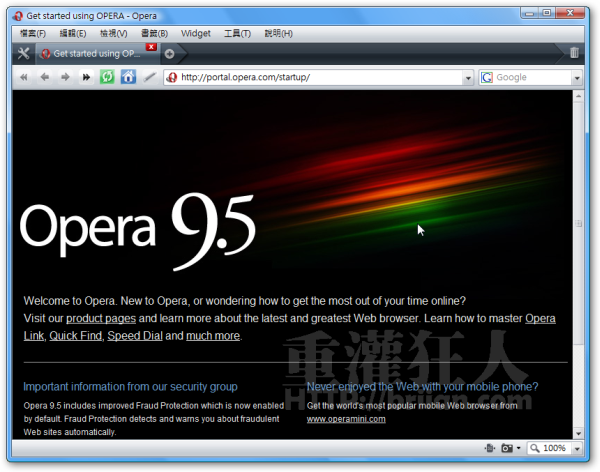Click the zoom magnifier icon
Viewport: 600px width, 472px height.
tap(535, 448)
